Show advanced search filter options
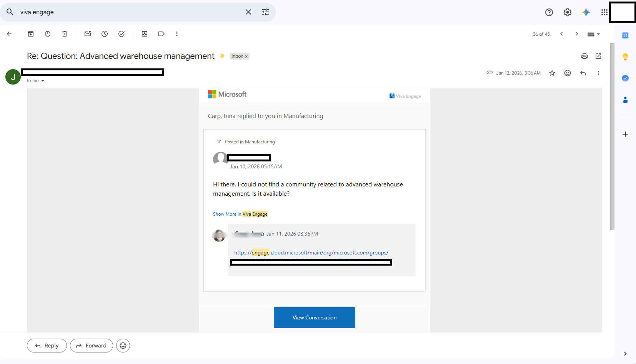This screenshot has width=636, height=364. point(265,12)
